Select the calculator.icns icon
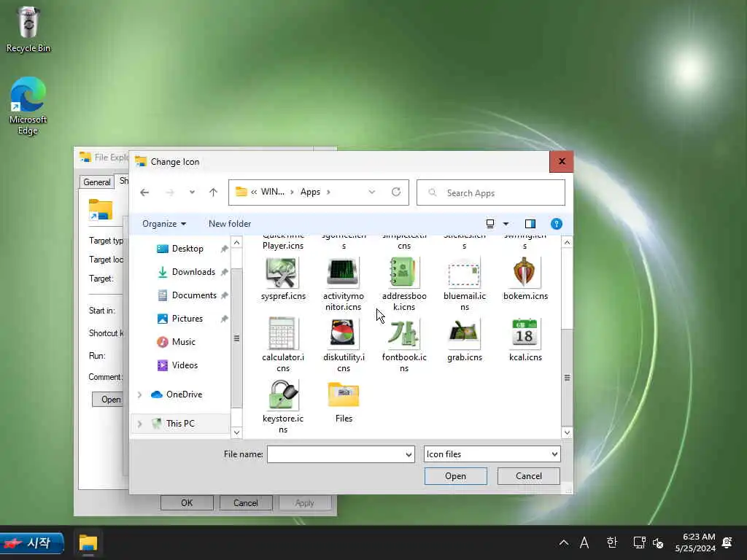The height and width of the screenshot is (560, 747). point(282,334)
